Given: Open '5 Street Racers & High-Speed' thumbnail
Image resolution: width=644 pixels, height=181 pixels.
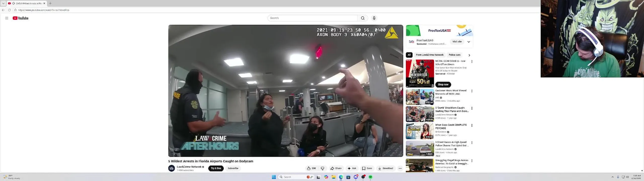Looking at the screenshot, I should 420,149.
